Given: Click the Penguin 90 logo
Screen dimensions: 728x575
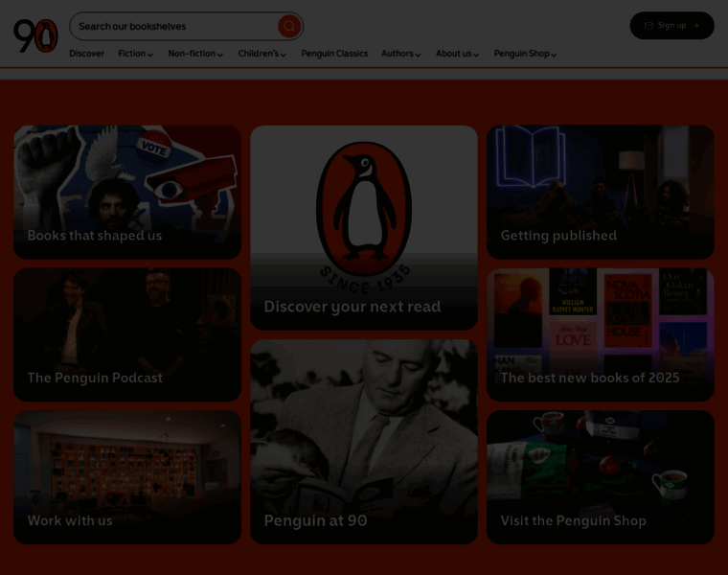Looking at the screenshot, I should coord(35,35).
